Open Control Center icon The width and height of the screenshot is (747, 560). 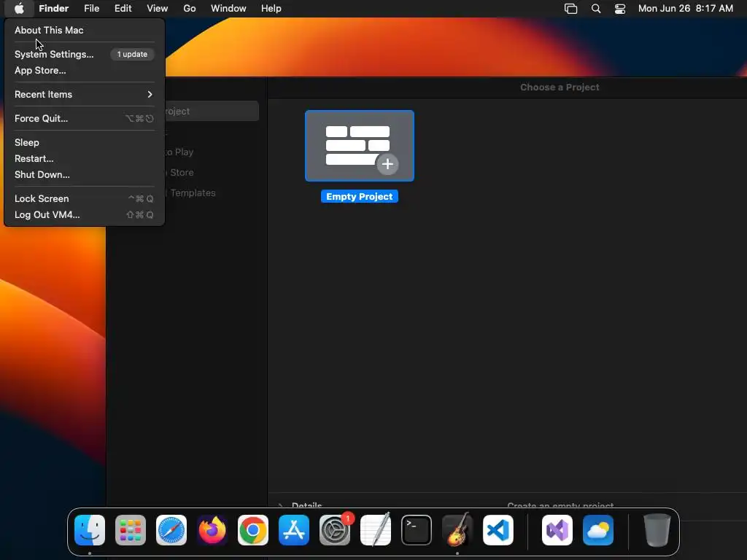point(620,9)
